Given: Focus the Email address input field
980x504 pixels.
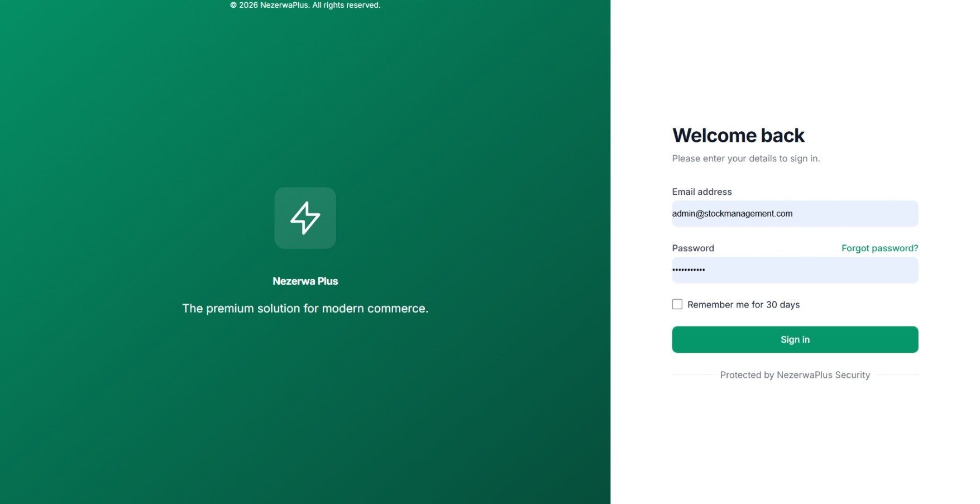Looking at the screenshot, I should [795, 214].
